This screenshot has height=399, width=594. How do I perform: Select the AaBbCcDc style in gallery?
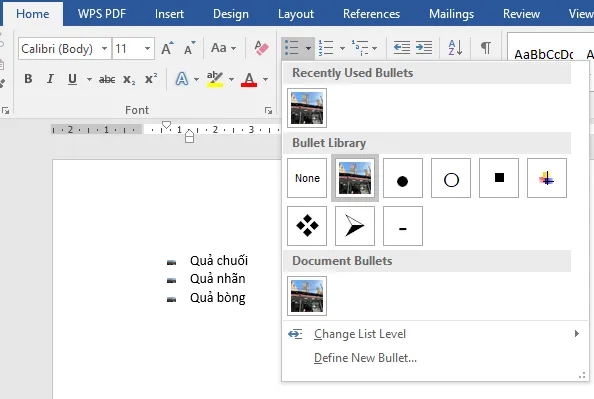(543, 55)
